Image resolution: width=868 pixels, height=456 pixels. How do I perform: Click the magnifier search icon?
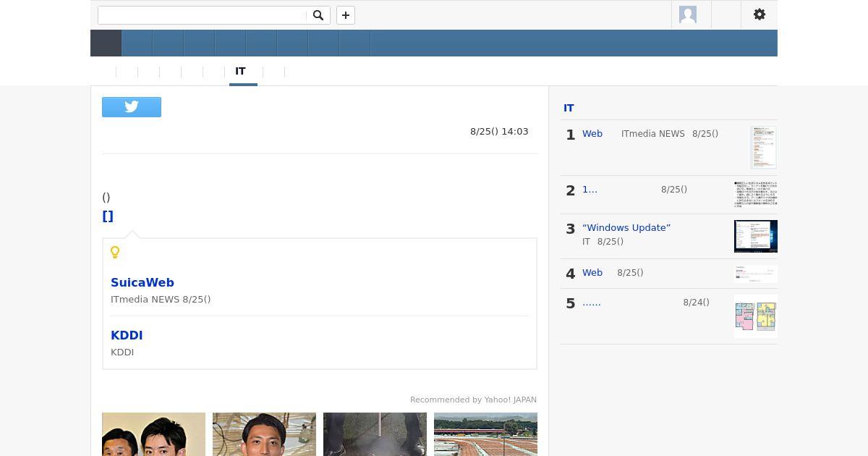[x=318, y=15]
